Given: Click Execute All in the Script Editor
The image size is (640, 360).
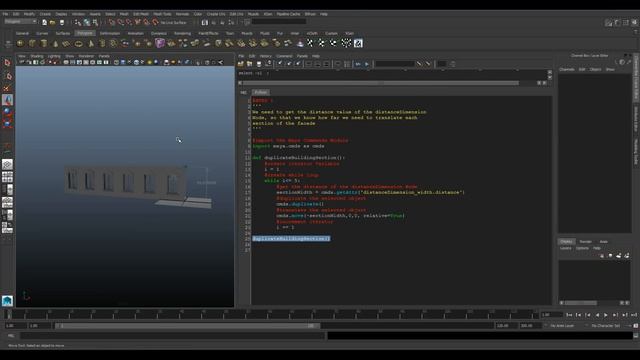Looking at the screenshot, I should pos(358,64).
